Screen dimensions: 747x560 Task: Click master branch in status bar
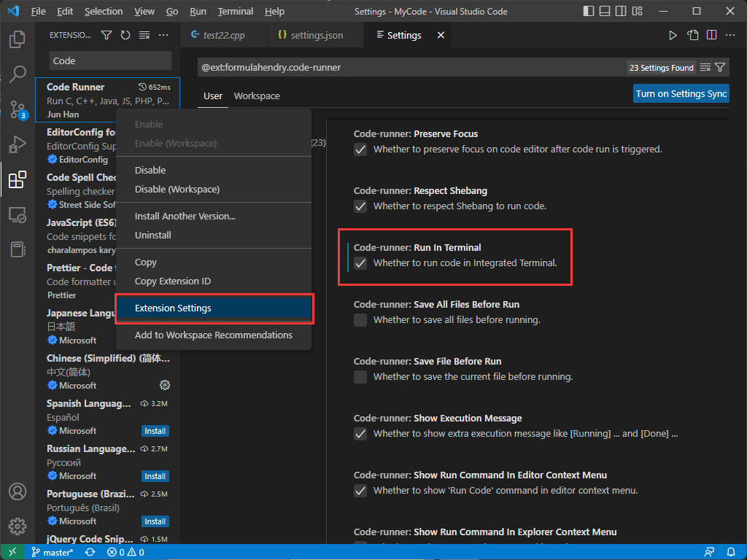click(x=53, y=553)
